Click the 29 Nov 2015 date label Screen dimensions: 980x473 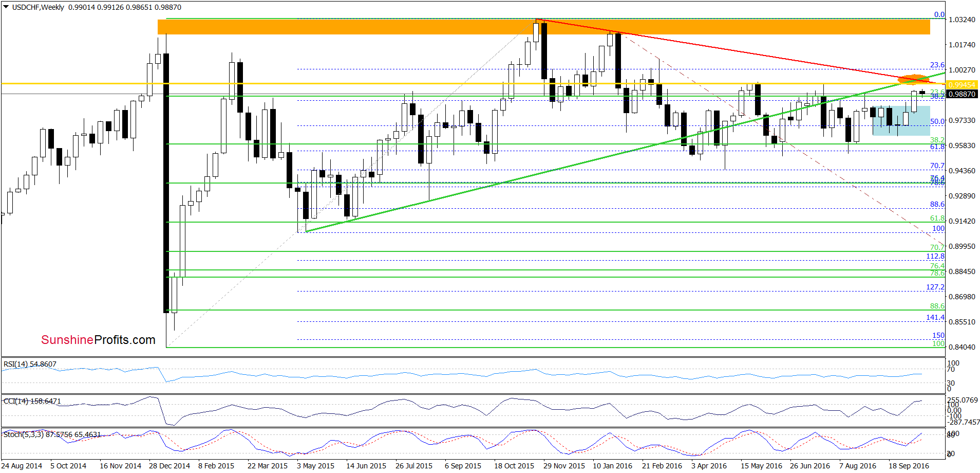coord(564,466)
